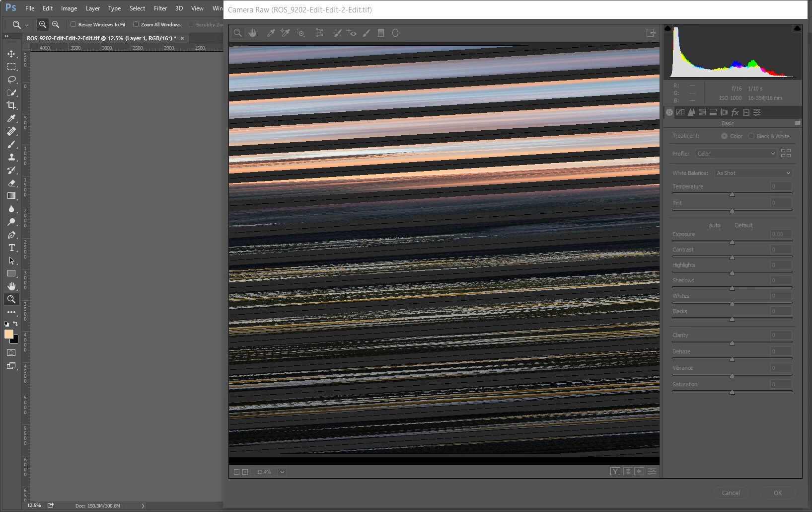This screenshot has width=812, height=512.
Task: Open the White Balance dropdown
Action: pos(753,173)
